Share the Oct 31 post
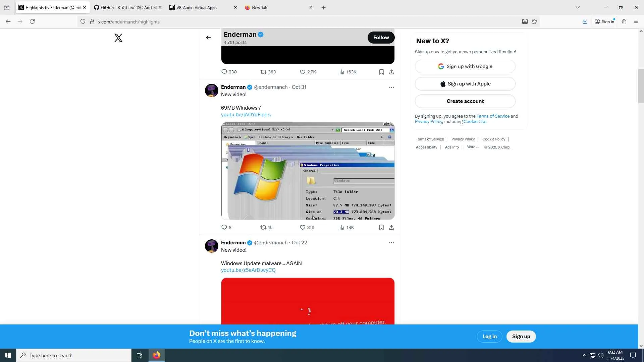This screenshot has width=644, height=362. [x=391, y=228]
